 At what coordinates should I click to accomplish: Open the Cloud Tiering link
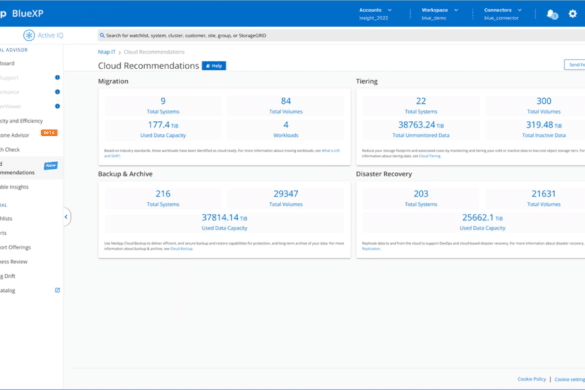click(430, 156)
